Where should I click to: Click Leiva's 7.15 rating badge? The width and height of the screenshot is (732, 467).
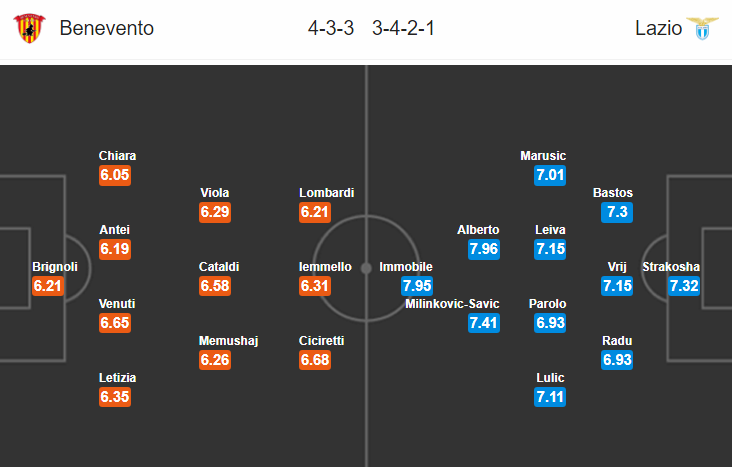click(550, 249)
